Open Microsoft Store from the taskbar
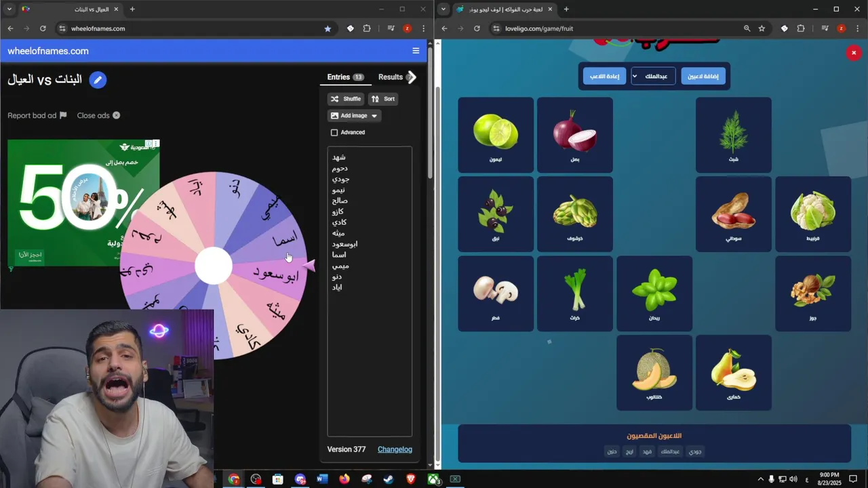Viewport: 868px width, 488px height. 278,479
